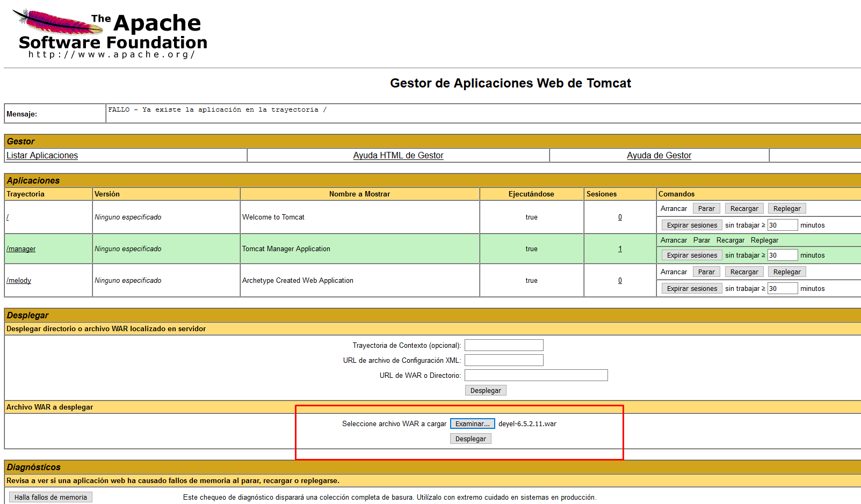Open the Listar Aplicaciones link

[x=42, y=156]
